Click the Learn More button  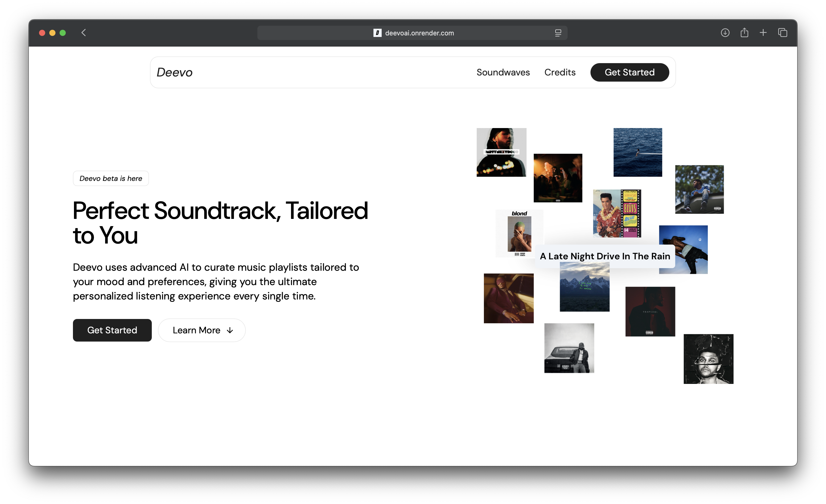coord(202,330)
